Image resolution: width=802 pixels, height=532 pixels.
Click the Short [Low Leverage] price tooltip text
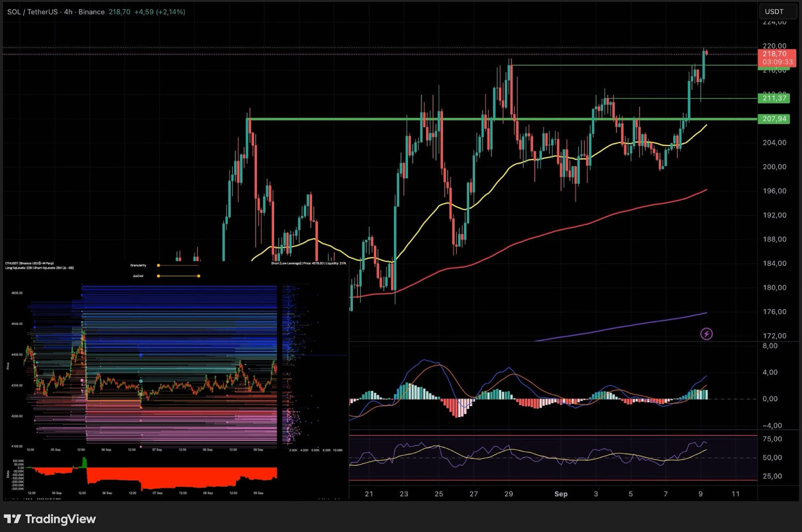pos(308,263)
